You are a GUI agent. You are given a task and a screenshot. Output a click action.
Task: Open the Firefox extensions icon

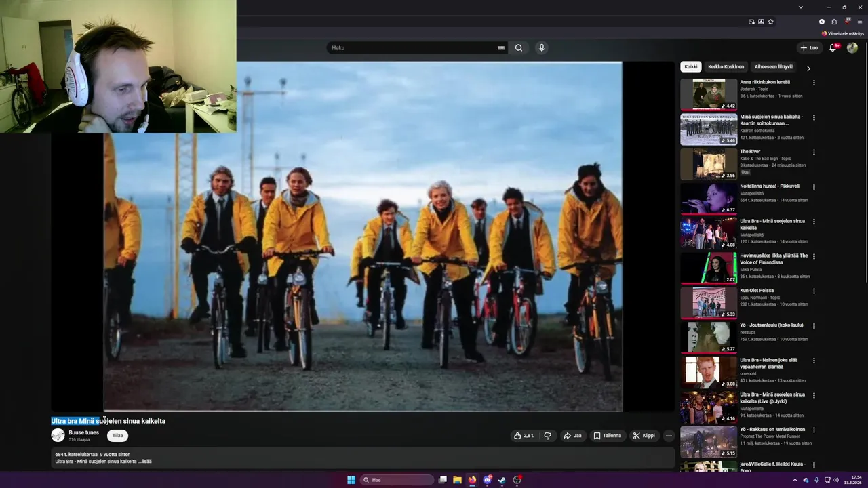point(834,22)
